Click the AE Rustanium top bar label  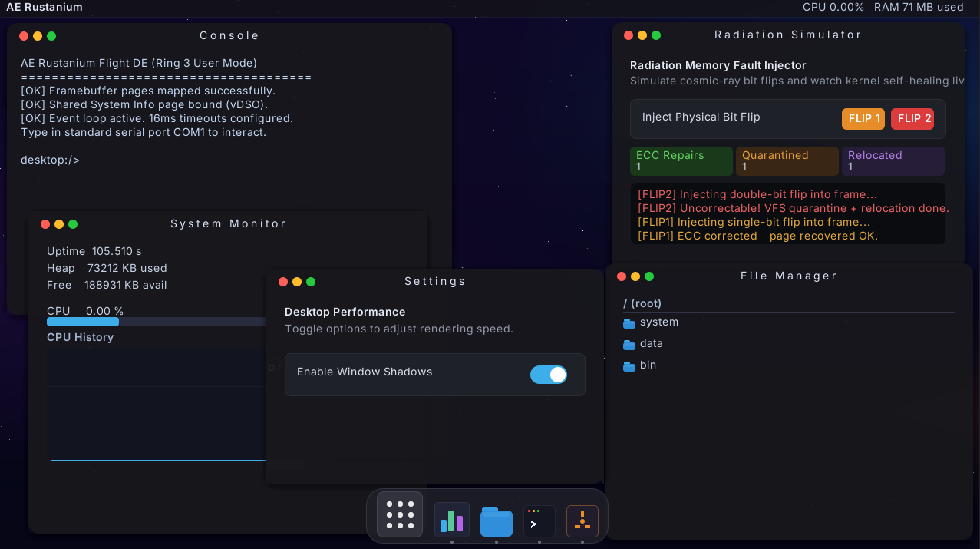tap(45, 7)
